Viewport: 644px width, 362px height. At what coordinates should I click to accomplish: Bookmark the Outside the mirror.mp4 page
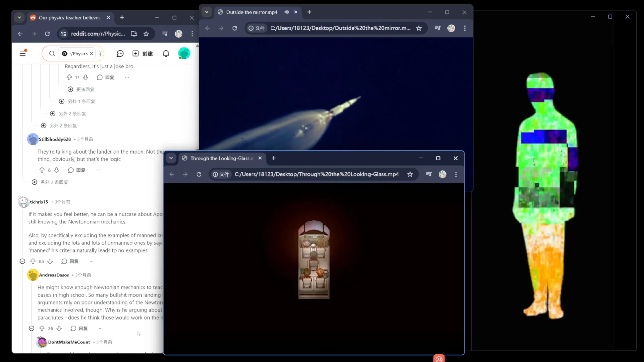(x=419, y=28)
